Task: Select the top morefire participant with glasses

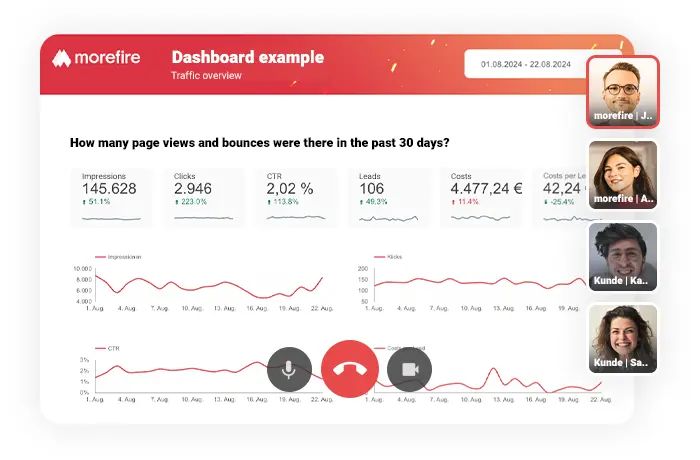Action: click(622, 91)
